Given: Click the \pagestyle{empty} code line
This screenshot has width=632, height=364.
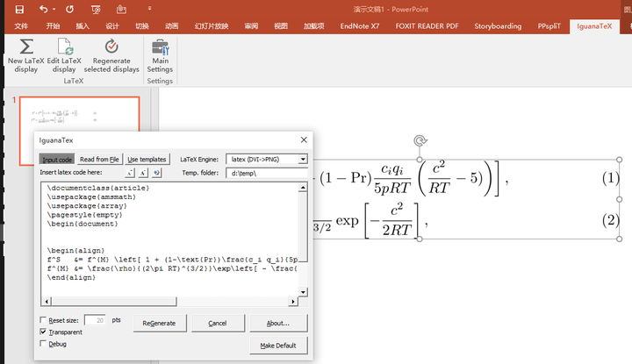Looking at the screenshot, I should [x=84, y=215].
